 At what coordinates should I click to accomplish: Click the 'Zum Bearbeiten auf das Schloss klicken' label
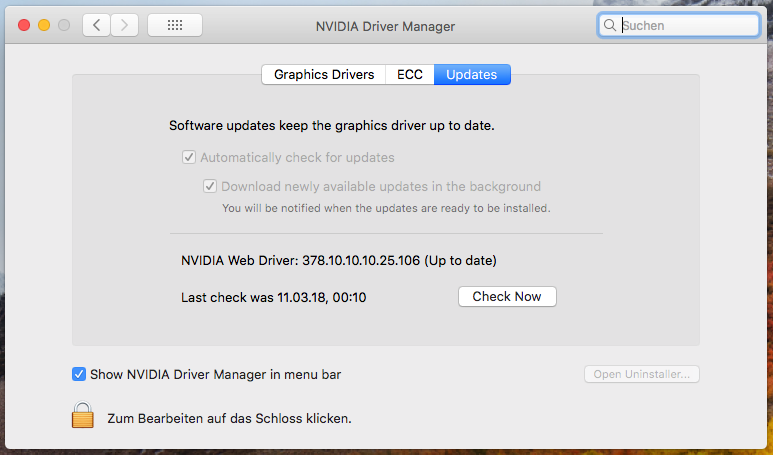pyautogui.click(x=229, y=418)
